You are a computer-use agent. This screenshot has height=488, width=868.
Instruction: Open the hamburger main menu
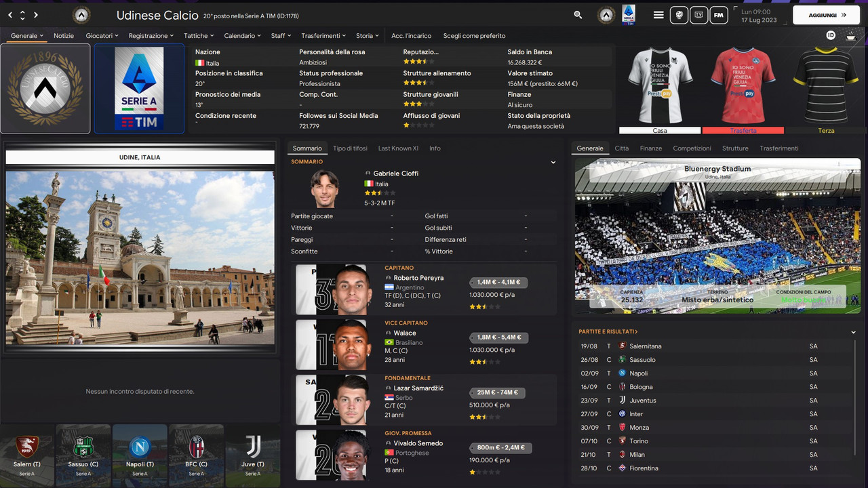pos(658,15)
